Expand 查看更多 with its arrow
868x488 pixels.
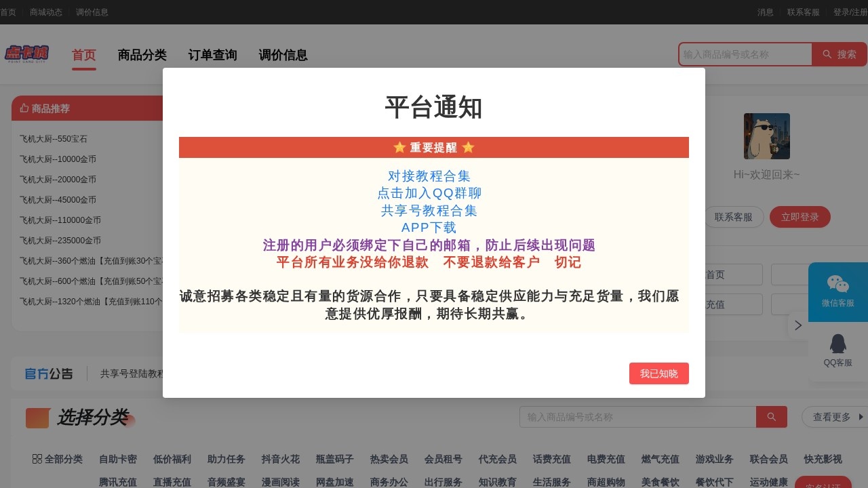839,417
